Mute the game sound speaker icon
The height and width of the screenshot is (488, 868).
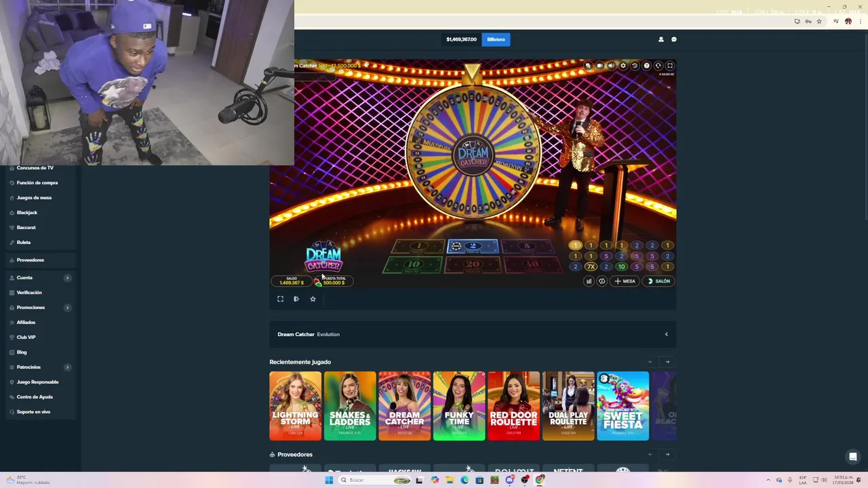pos(611,66)
